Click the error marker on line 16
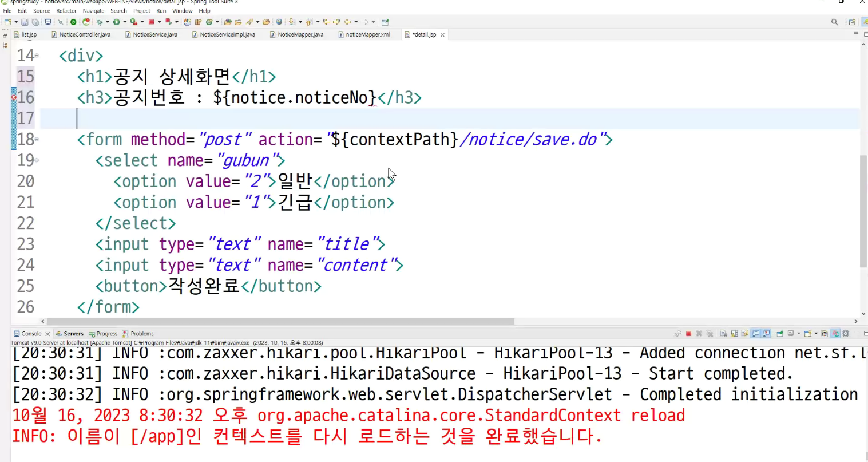The height and width of the screenshot is (462, 868). 14,97
